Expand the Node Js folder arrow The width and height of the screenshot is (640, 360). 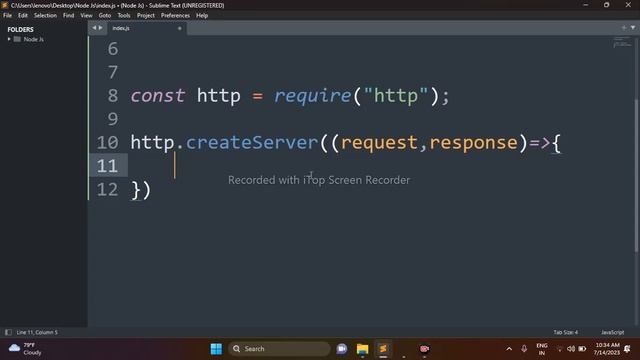[9, 39]
